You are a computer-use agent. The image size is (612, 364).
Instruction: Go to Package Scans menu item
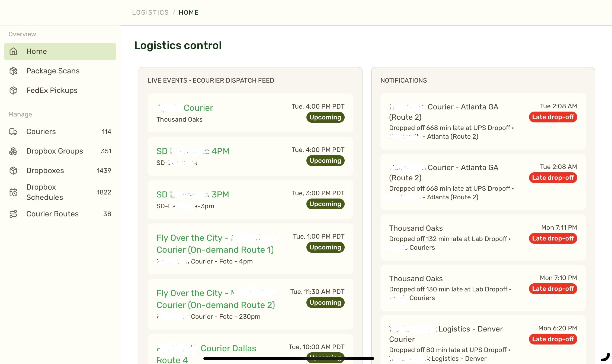click(x=60, y=71)
